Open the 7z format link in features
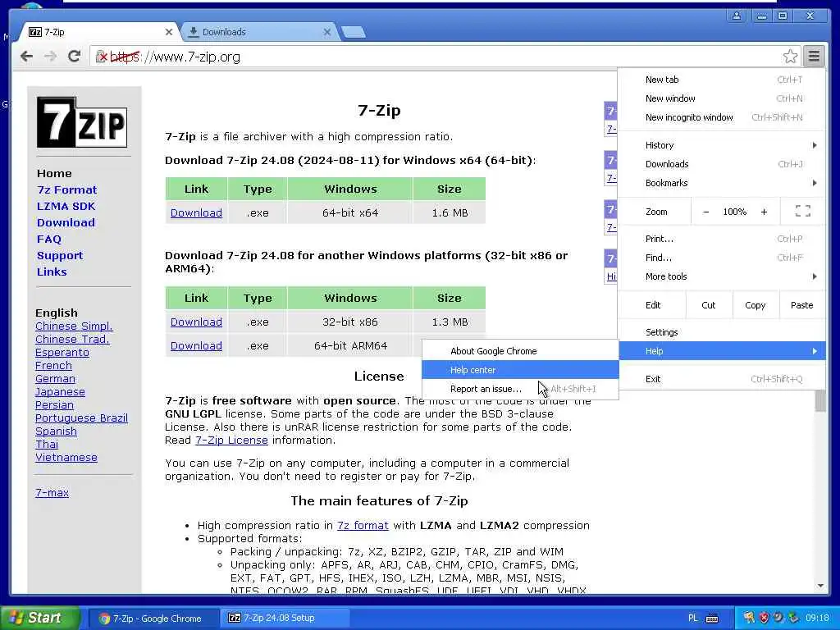 pos(363,526)
